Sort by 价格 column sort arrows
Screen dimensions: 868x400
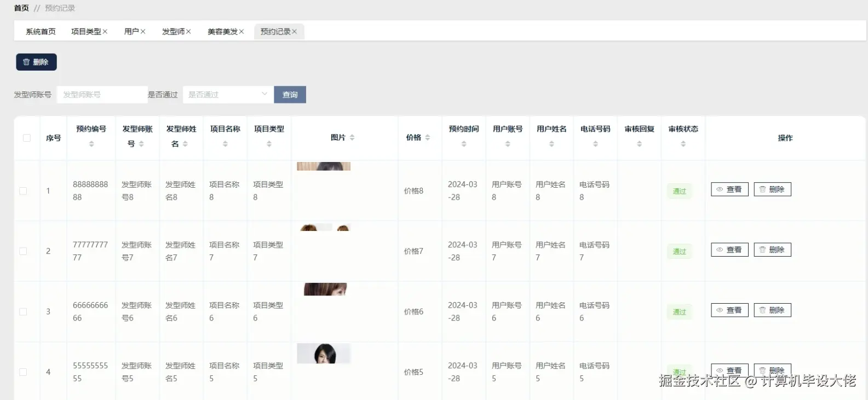[428, 138]
